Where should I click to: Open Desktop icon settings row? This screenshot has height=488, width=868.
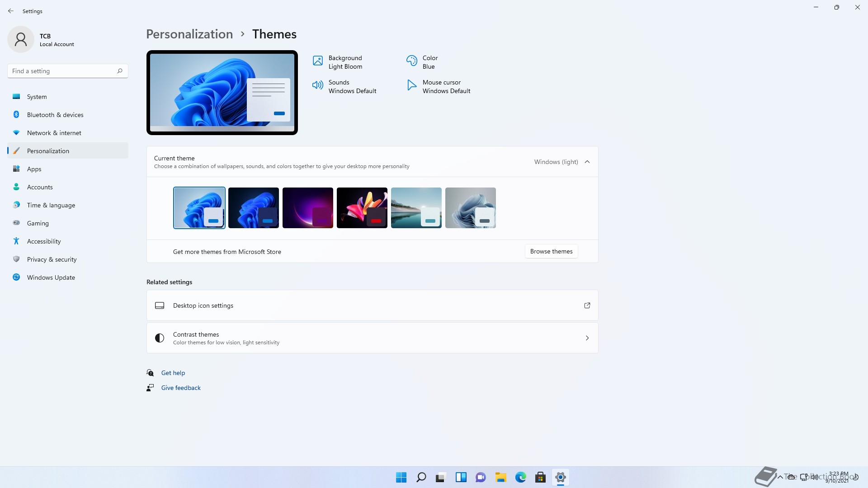click(x=372, y=305)
